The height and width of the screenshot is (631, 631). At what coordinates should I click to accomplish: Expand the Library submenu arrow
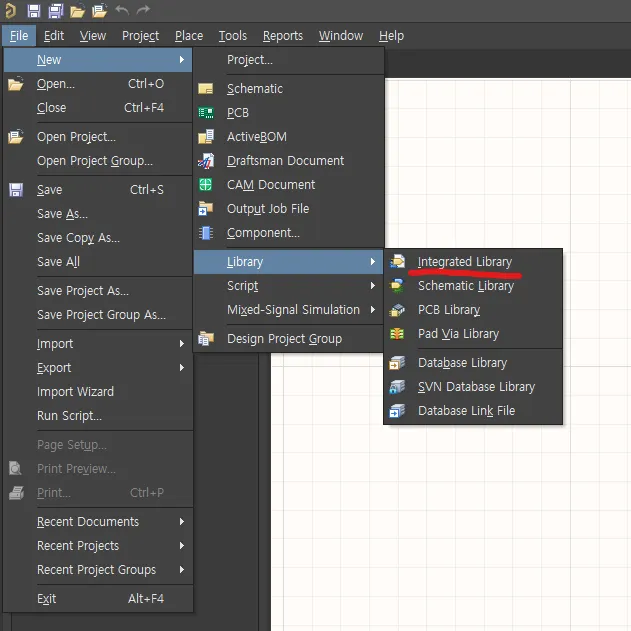click(x=373, y=262)
